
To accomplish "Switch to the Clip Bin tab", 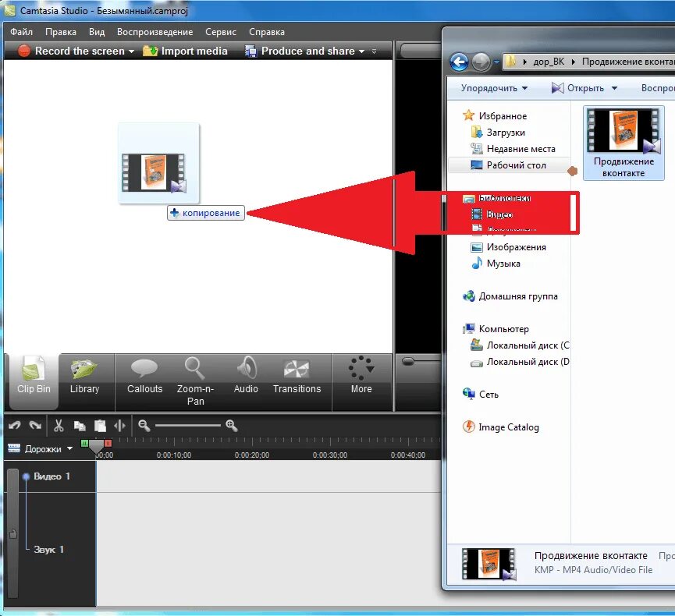I will click(34, 381).
